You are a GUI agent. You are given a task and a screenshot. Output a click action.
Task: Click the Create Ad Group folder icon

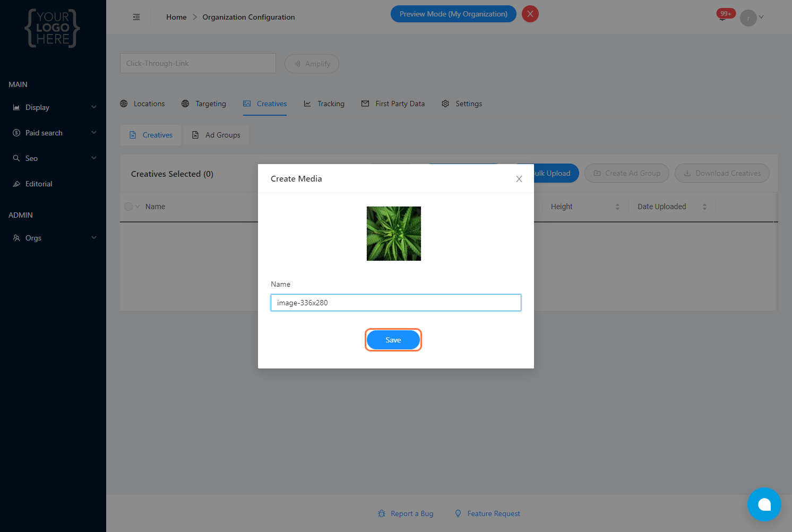[x=597, y=173]
